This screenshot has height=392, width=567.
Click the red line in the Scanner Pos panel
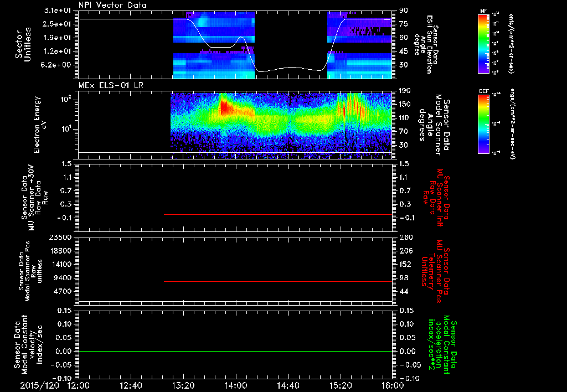[278, 281]
